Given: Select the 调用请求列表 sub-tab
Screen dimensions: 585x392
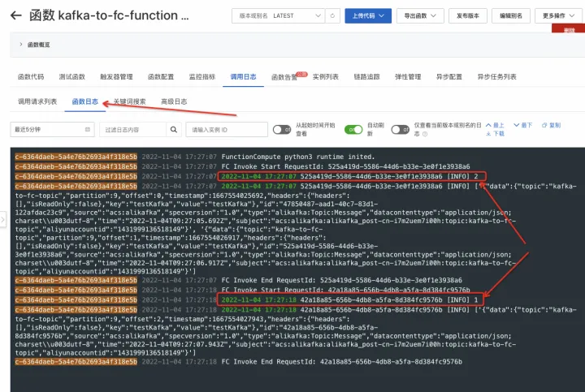Looking at the screenshot, I should 37,101.
